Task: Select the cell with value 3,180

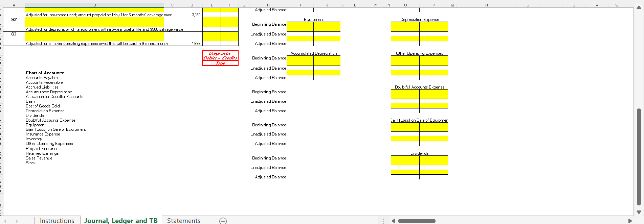Action: pos(192,15)
